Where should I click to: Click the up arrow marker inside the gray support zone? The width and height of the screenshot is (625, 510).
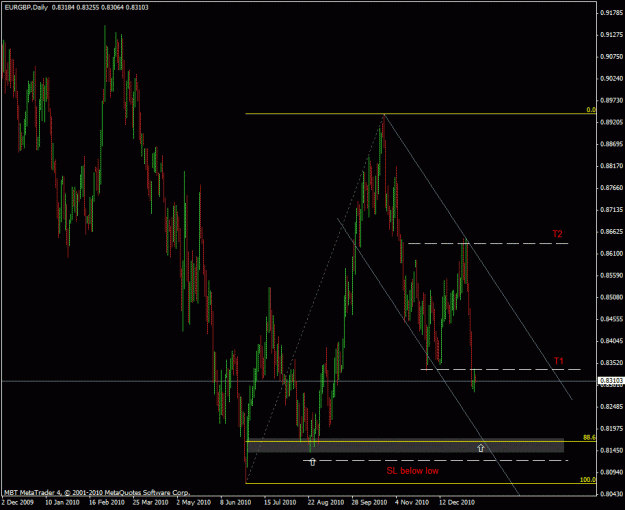tap(481, 448)
